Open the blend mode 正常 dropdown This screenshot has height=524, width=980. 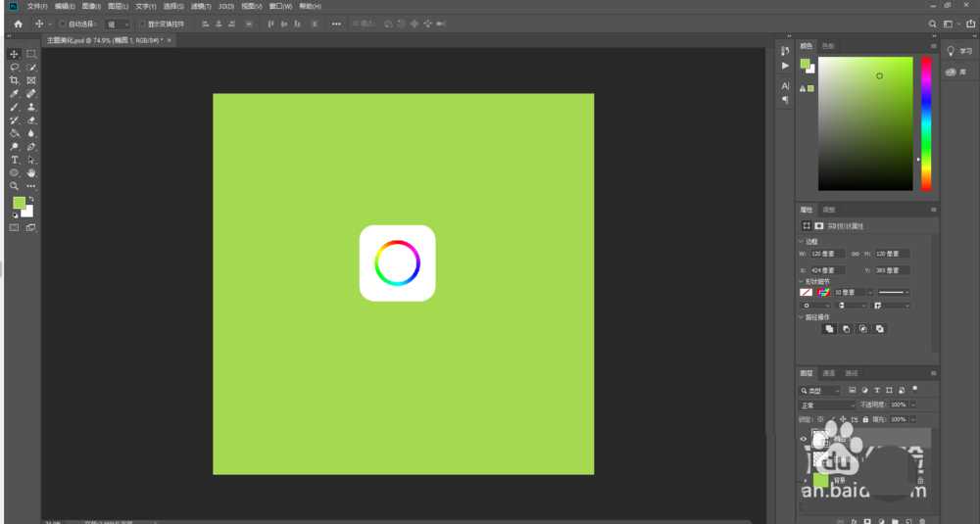(x=827, y=405)
